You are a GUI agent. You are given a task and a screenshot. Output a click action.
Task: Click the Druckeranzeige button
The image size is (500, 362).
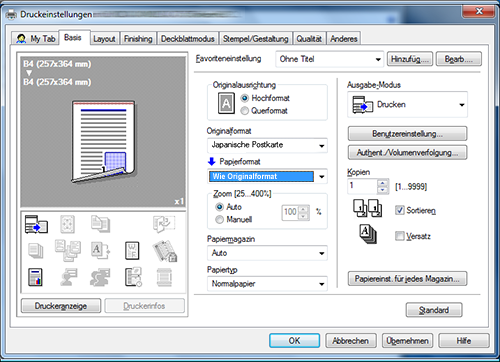61,306
